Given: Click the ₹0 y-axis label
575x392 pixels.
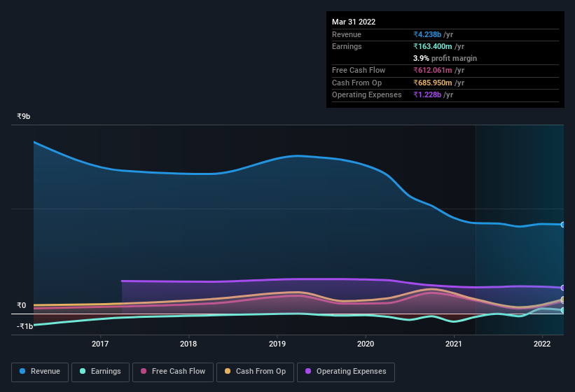Looking at the screenshot, I should [x=22, y=305].
